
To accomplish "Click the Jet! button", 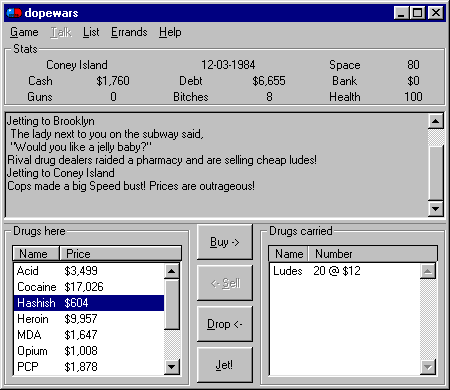I will (x=225, y=365).
